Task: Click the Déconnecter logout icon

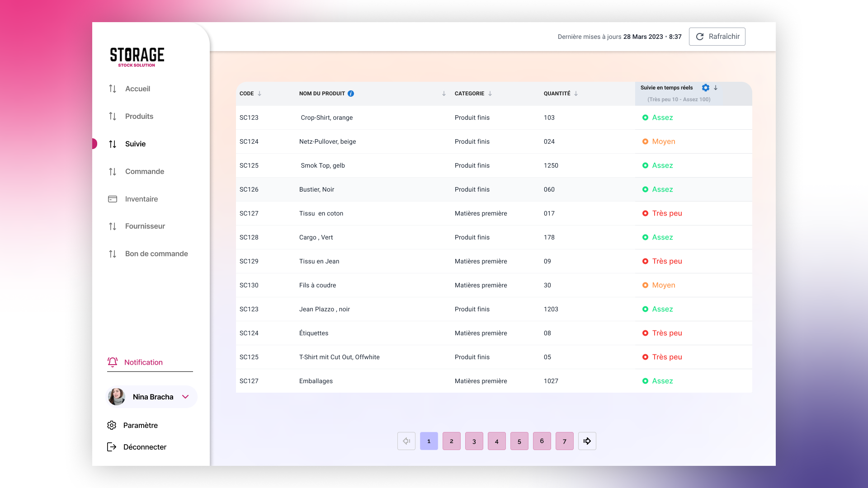Action: point(112,447)
